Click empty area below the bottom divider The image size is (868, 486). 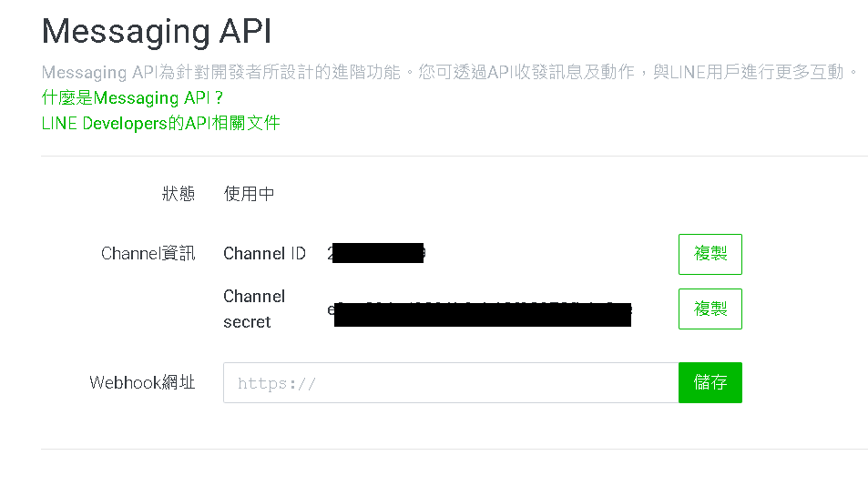point(454,469)
